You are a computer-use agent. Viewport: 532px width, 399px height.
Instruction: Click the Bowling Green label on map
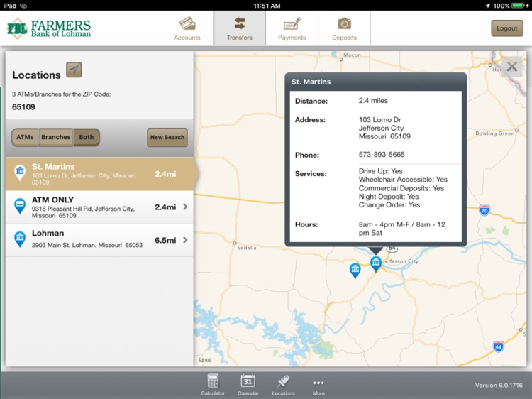494,133
